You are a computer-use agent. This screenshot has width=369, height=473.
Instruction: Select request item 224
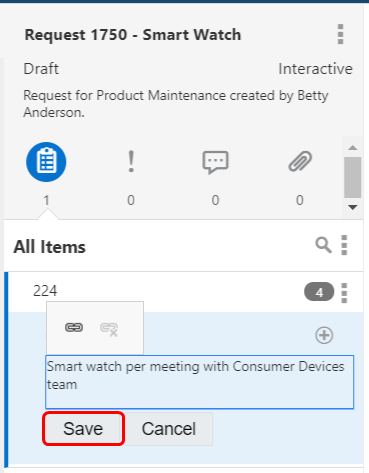45,291
